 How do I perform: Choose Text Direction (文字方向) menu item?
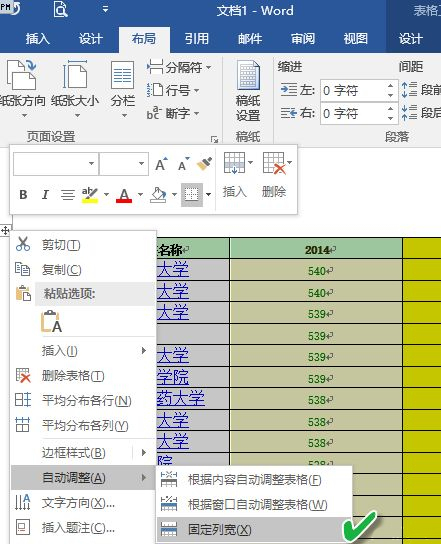[83, 503]
